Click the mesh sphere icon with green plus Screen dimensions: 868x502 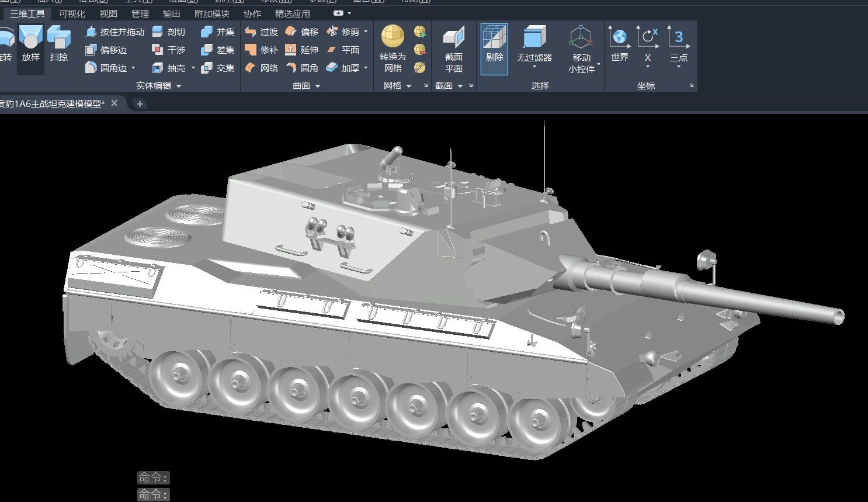(420, 32)
